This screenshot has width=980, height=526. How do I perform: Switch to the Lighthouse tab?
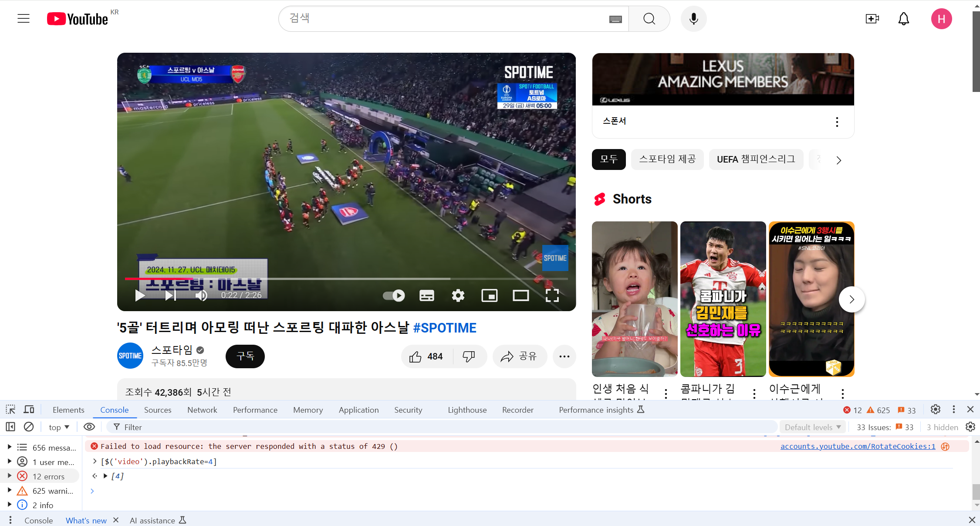click(x=467, y=410)
